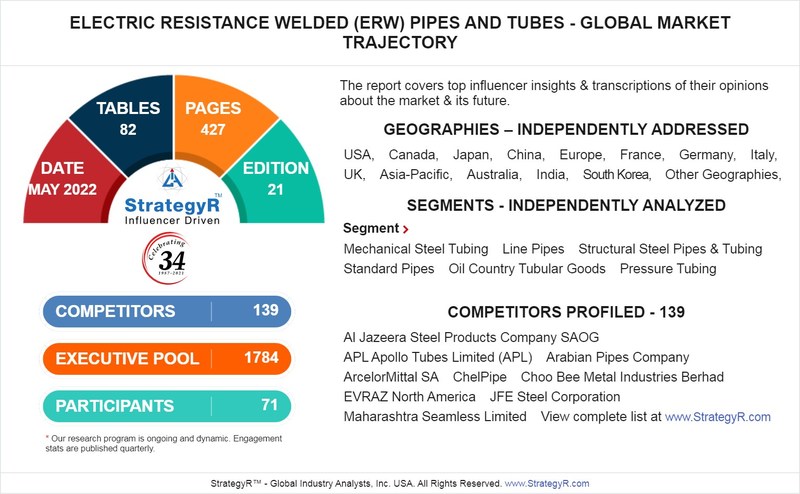Select the red DATE May 2022 segment
The image size is (800, 494).
66,176
